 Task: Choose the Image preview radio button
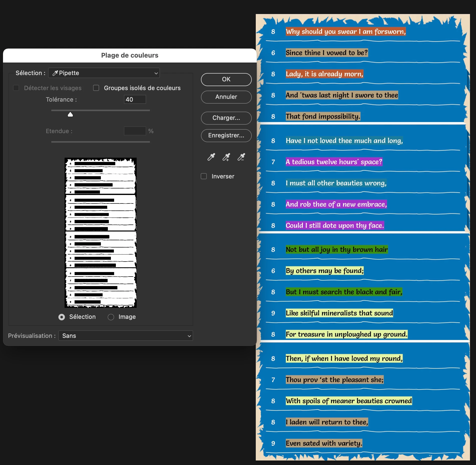click(x=111, y=317)
